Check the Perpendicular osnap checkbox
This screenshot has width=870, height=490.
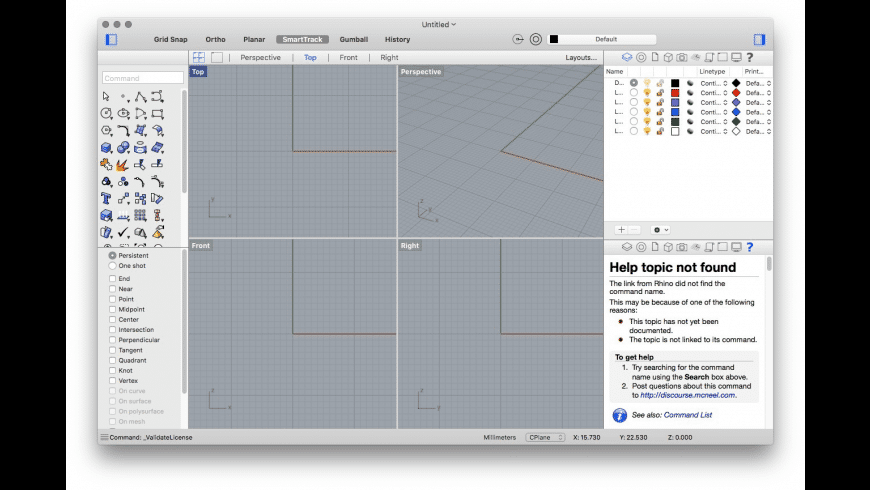(112, 340)
